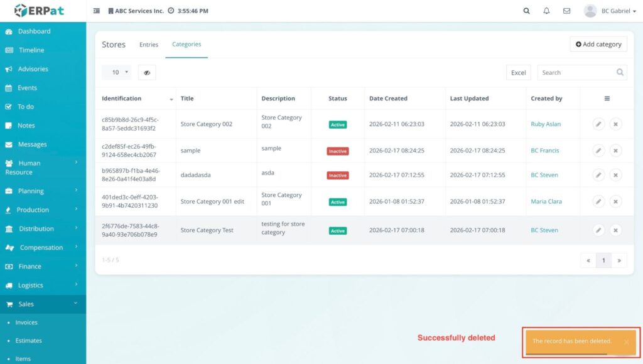Open the rows-per-page dropdown showing 10
The width and height of the screenshot is (643, 364).
click(117, 73)
